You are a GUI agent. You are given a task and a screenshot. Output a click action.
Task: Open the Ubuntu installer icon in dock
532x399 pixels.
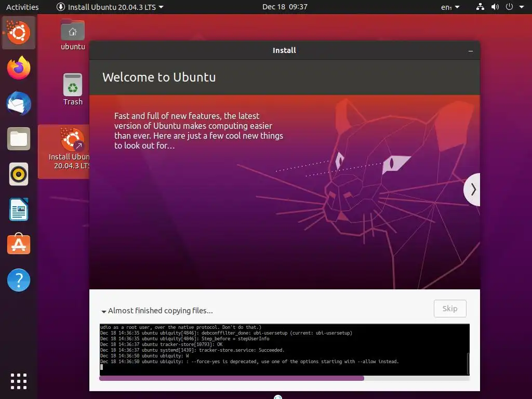pyautogui.click(x=19, y=33)
